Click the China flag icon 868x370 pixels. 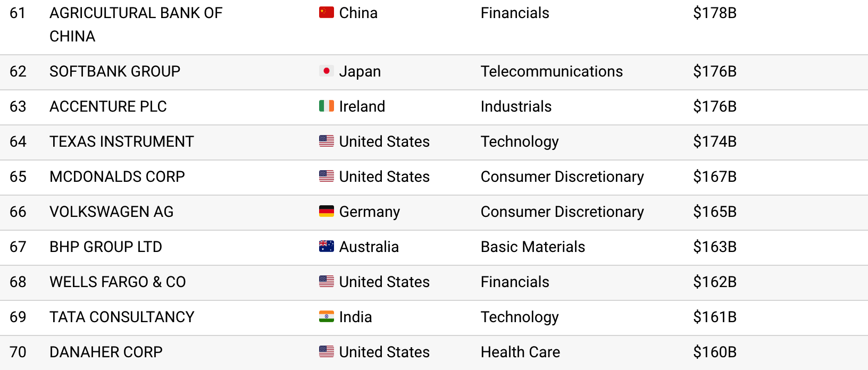click(x=326, y=13)
